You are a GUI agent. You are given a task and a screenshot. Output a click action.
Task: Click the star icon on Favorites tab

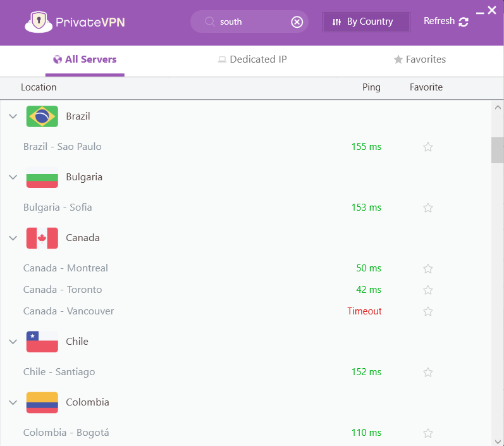[398, 59]
